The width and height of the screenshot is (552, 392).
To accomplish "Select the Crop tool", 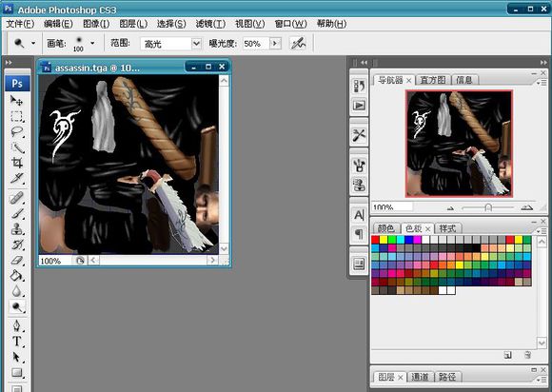I will 16,163.
